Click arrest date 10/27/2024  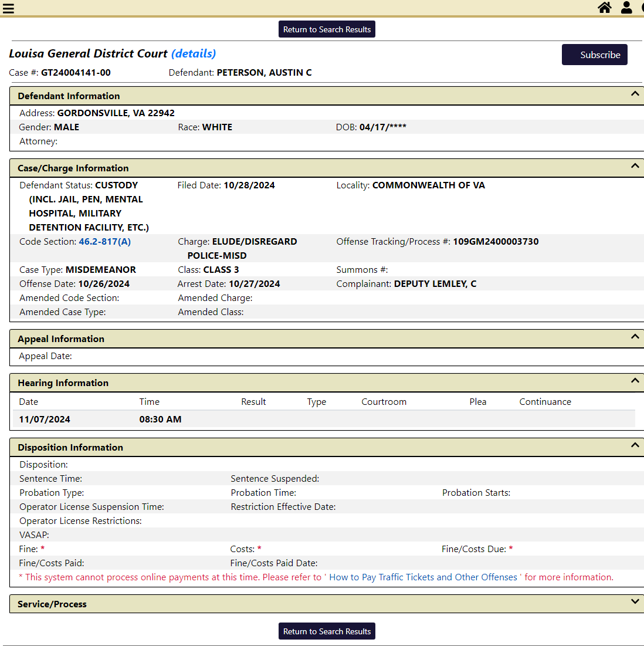tap(255, 284)
